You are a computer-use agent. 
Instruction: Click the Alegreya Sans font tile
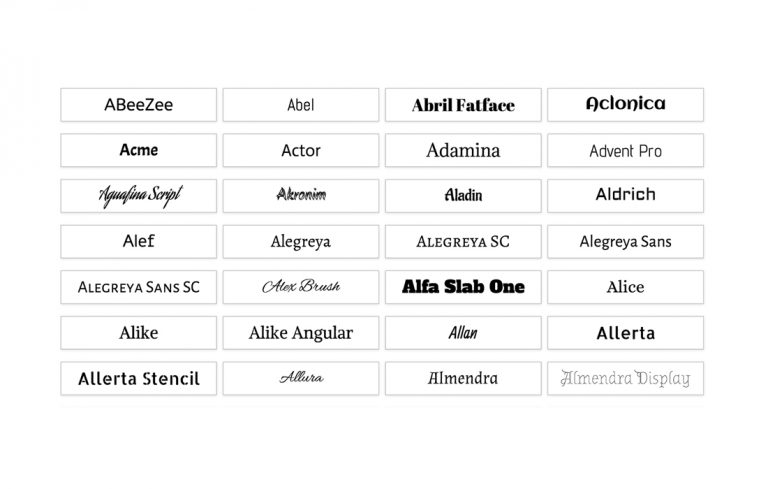[625, 242]
